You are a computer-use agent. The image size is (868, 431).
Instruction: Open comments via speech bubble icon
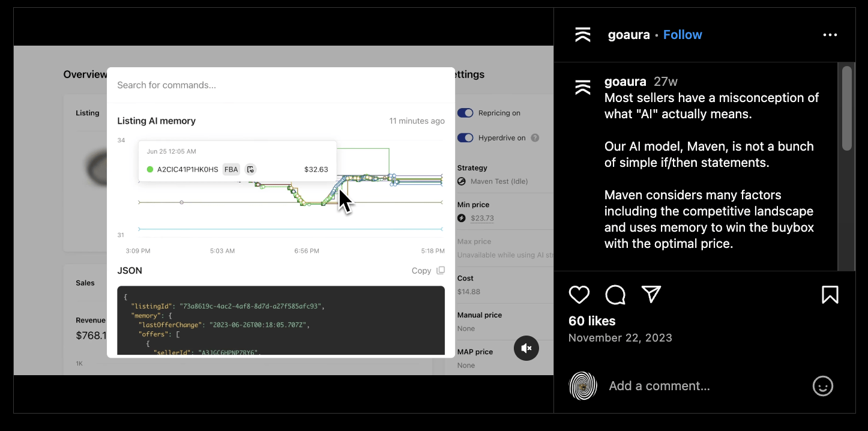[x=615, y=295]
